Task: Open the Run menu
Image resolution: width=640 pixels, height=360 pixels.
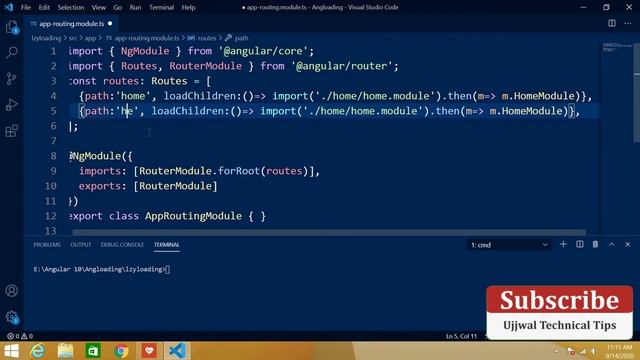Action: pyautogui.click(x=135, y=7)
